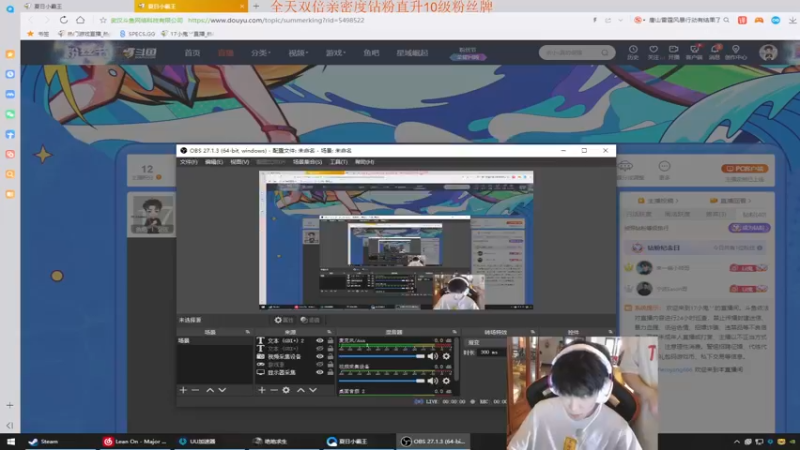Viewport: 800px width, 450px height.
Task: Toggle lock on the video capture device source
Action: (x=330, y=356)
